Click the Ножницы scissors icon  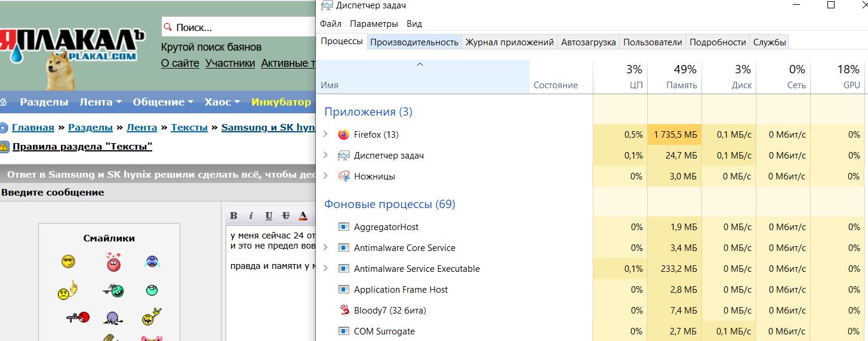pyautogui.click(x=343, y=176)
